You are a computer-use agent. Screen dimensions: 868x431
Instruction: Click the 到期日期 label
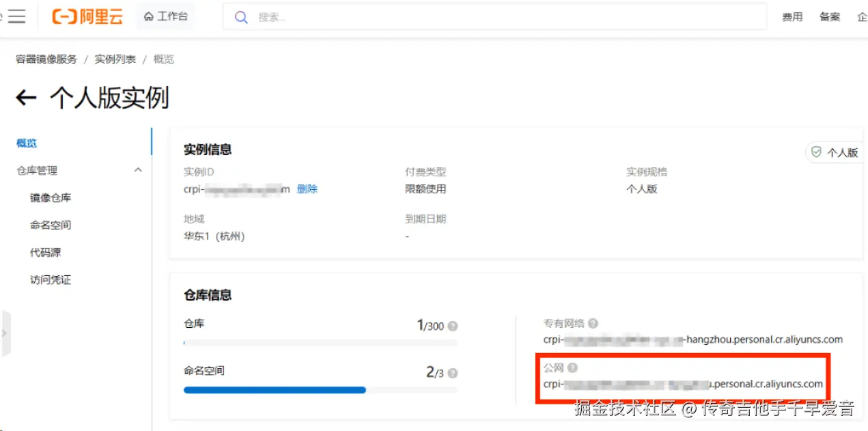pos(425,219)
